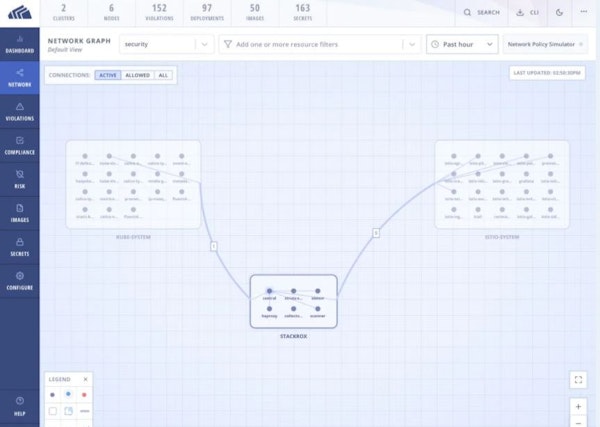Close the Legend panel
The image size is (600, 427).
click(85, 379)
